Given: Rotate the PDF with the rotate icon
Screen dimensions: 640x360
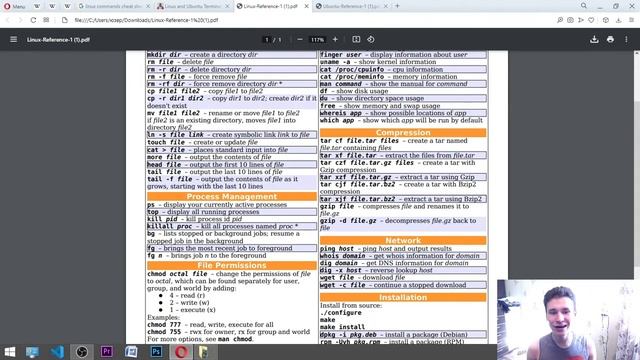Looking at the screenshot, I should (x=371, y=40).
